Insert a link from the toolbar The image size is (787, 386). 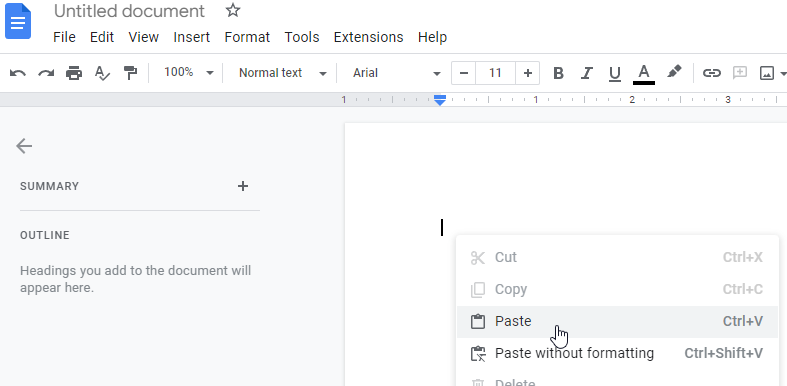tap(711, 73)
